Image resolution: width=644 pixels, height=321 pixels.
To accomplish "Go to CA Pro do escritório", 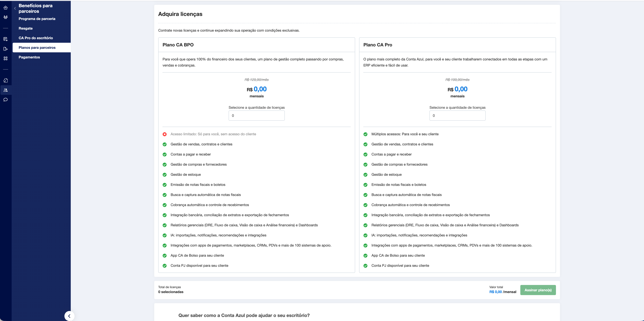I will [x=36, y=38].
